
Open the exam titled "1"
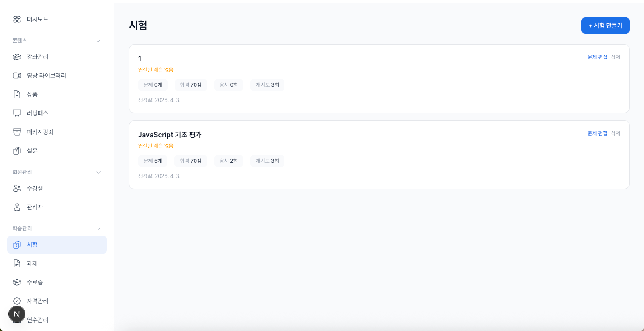[140, 59]
